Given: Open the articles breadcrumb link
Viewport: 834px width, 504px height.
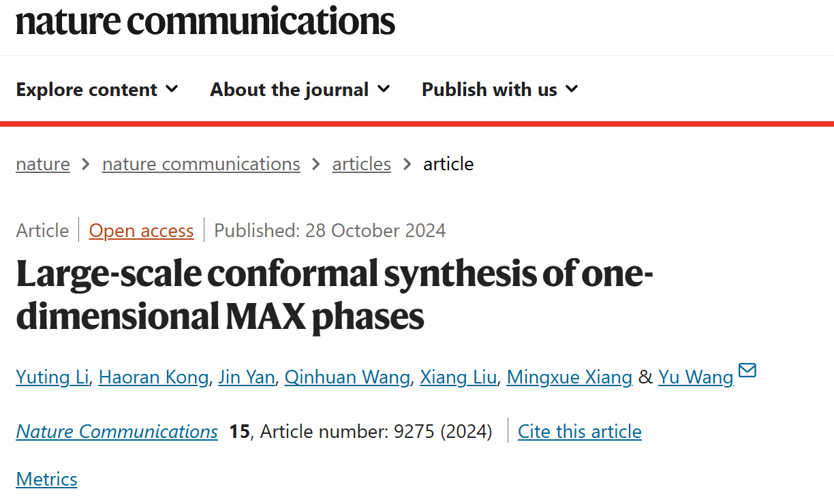Looking at the screenshot, I should tap(362, 164).
